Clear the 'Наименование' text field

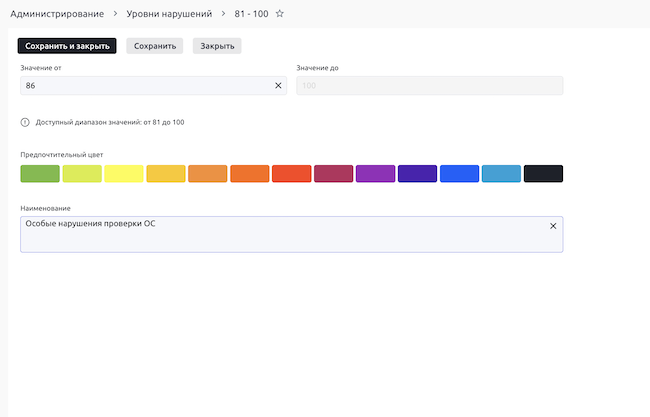[553, 226]
